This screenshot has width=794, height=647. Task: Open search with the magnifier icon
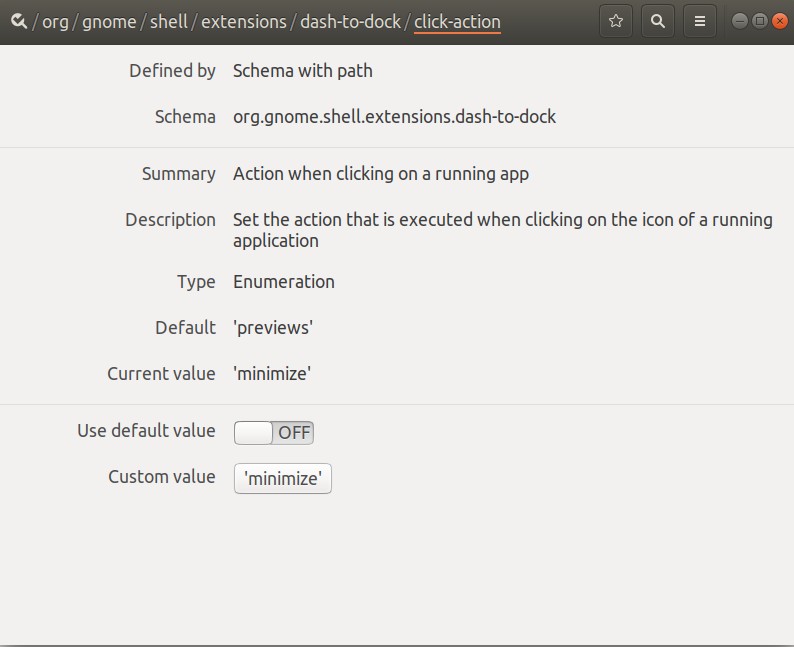point(658,21)
